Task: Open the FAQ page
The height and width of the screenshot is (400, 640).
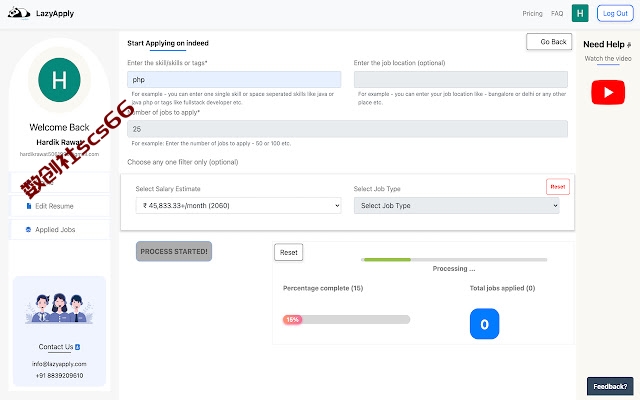Action: coord(557,13)
